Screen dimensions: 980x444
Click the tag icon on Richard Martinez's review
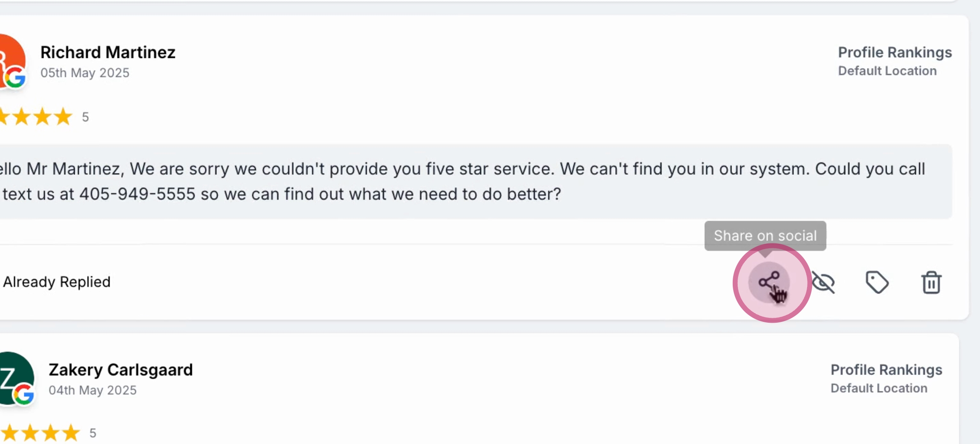pyautogui.click(x=877, y=282)
